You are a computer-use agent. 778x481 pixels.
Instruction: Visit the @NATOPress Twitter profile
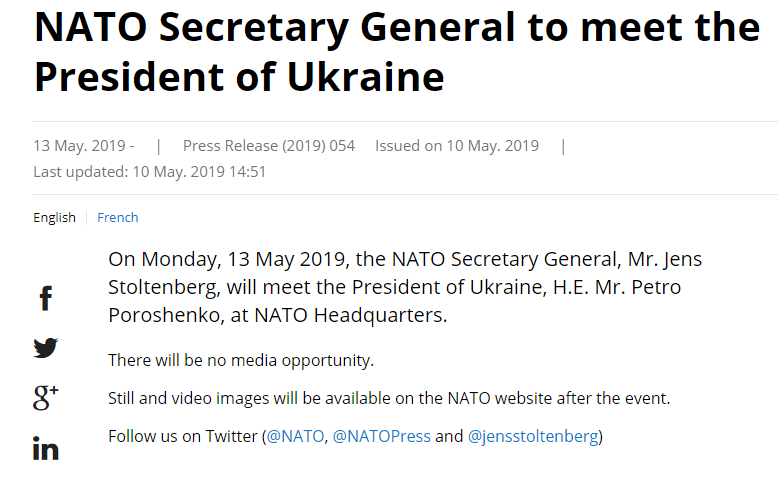pos(381,437)
